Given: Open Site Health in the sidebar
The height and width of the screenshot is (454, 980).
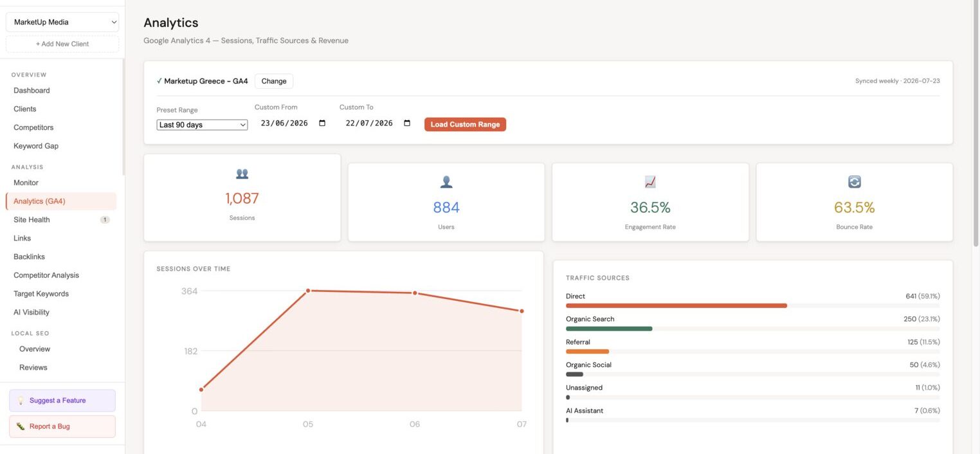Looking at the screenshot, I should [32, 220].
